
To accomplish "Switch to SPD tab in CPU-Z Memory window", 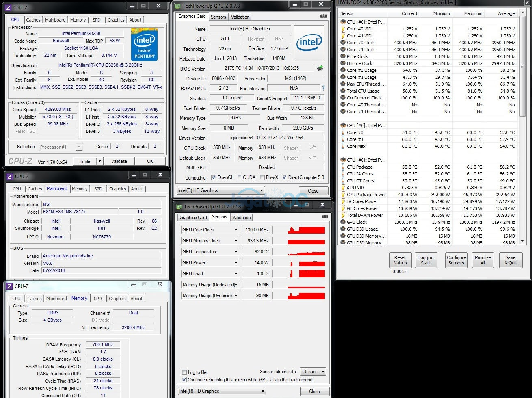I will [98, 298].
